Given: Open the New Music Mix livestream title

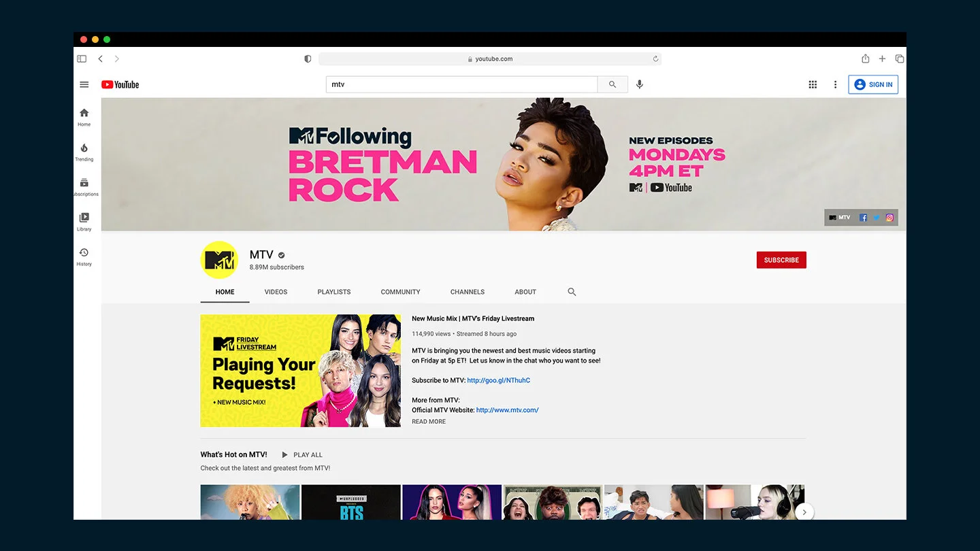Looking at the screenshot, I should [473, 318].
